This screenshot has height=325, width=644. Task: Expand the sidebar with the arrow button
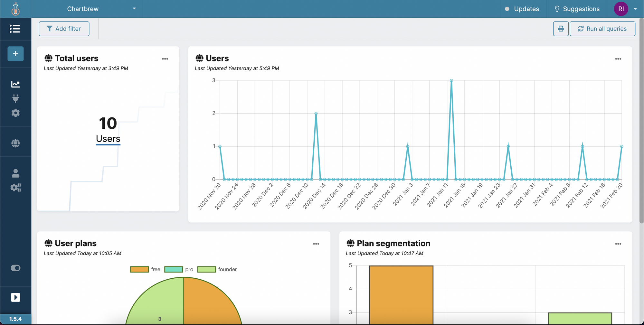(x=15, y=297)
